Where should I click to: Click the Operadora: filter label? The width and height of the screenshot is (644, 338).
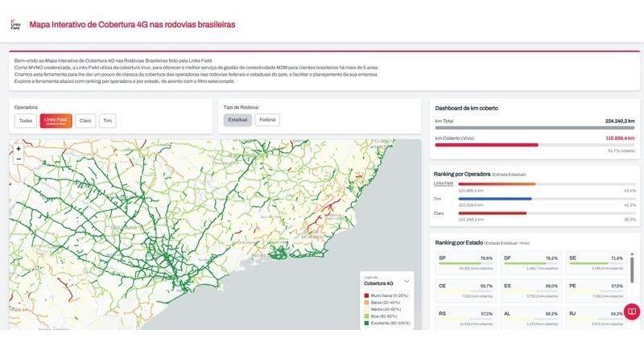pyautogui.click(x=27, y=108)
